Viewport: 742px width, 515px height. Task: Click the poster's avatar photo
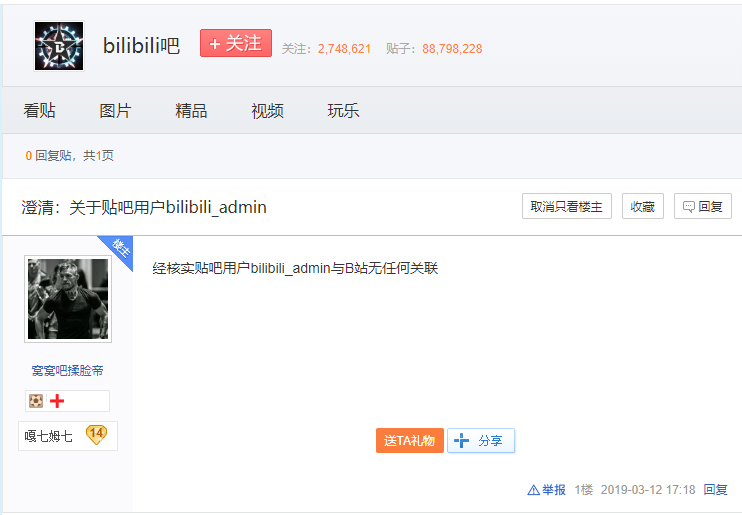(68, 298)
